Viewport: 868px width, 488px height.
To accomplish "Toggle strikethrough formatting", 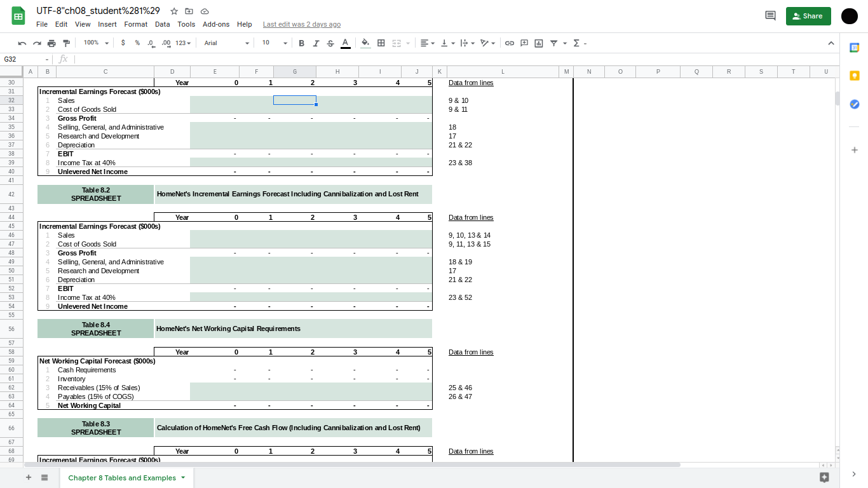I will tap(330, 43).
